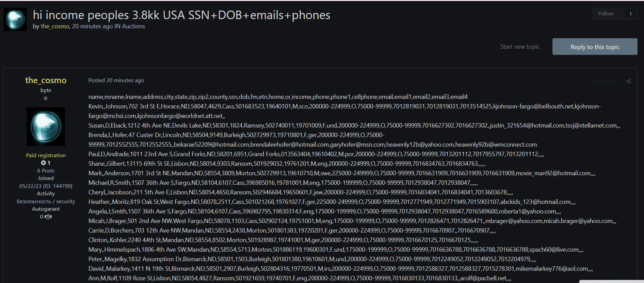Screen dimensions: 644x283
Task: View the large profile avatar in post sidebar
Action: (46, 126)
